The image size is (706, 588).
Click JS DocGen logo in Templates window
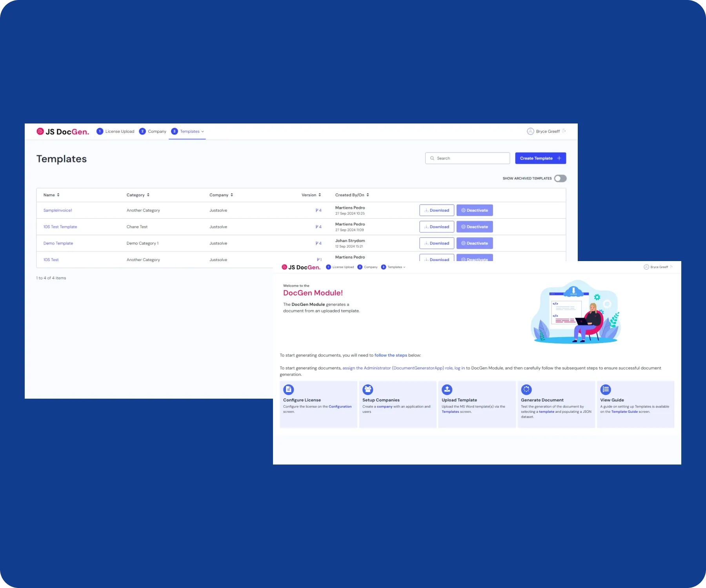(63, 132)
